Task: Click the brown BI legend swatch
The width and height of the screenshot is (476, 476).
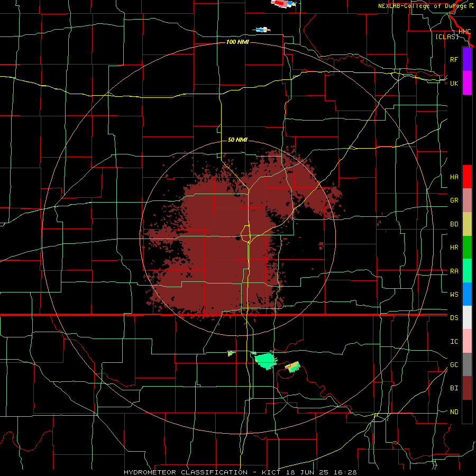Action: (467, 388)
